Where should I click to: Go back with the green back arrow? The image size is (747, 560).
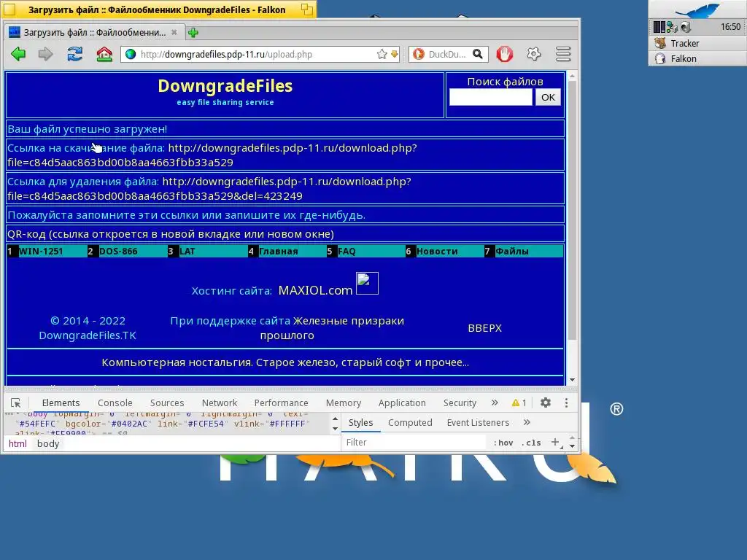tap(18, 54)
